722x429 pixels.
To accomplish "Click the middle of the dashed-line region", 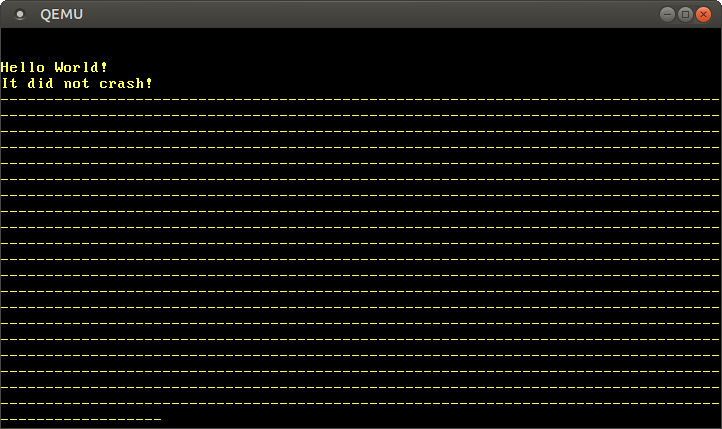I will coord(360,258).
